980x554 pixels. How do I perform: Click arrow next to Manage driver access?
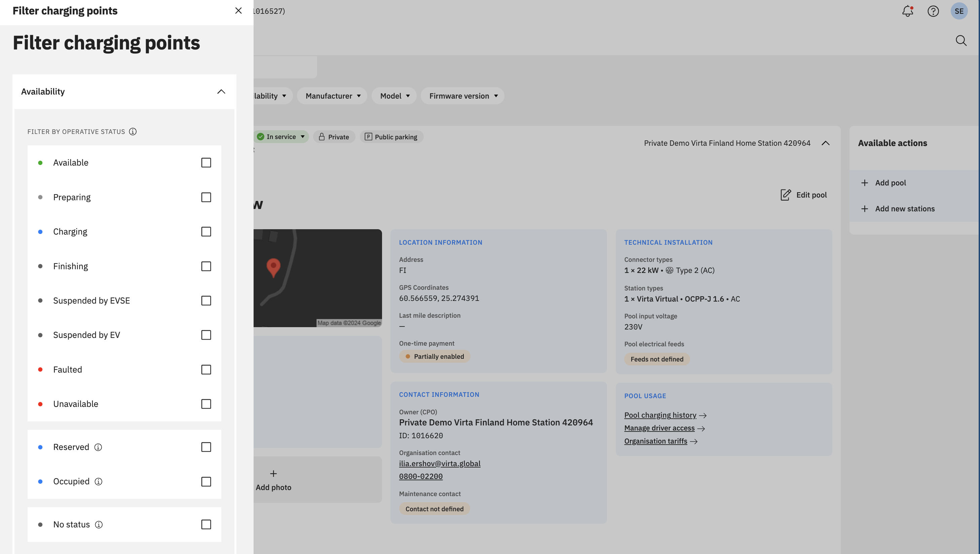tap(701, 429)
